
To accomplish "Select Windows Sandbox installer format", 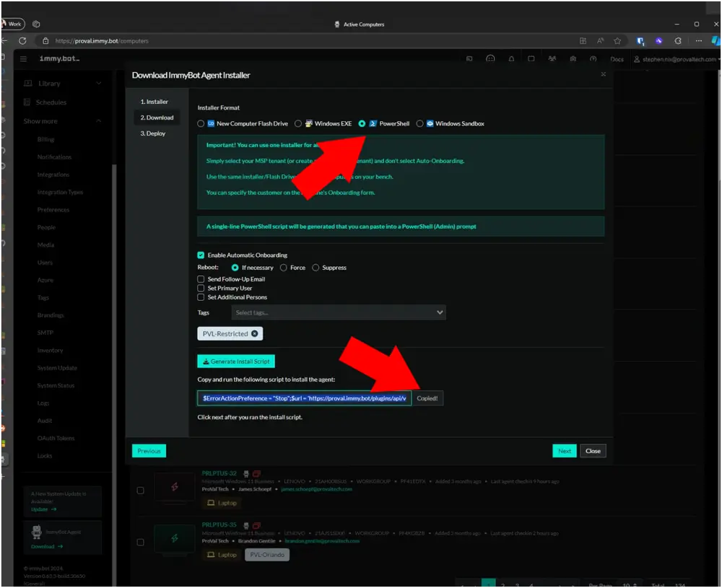I will click(x=419, y=124).
